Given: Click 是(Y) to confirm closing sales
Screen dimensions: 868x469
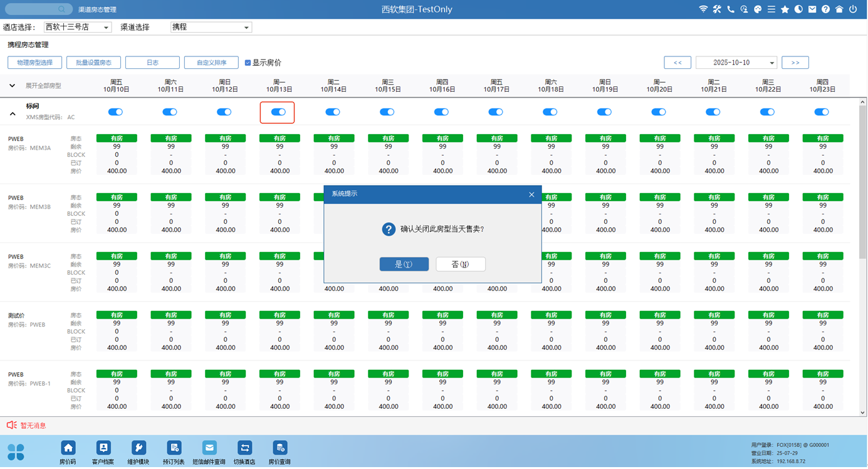Looking at the screenshot, I should [404, 265].
